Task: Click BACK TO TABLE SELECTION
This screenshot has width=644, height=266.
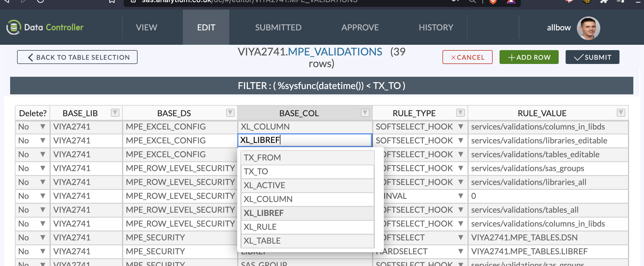Action: (x=77, y=57)
